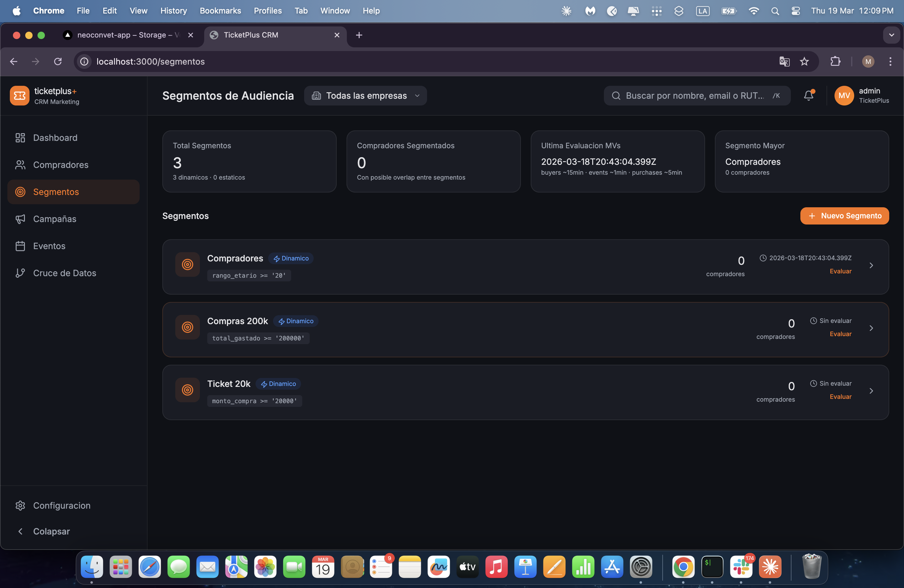Expand the Todas las empresas dropdown
This screenshot has width=904, height=588.
[x=365, y=96]
